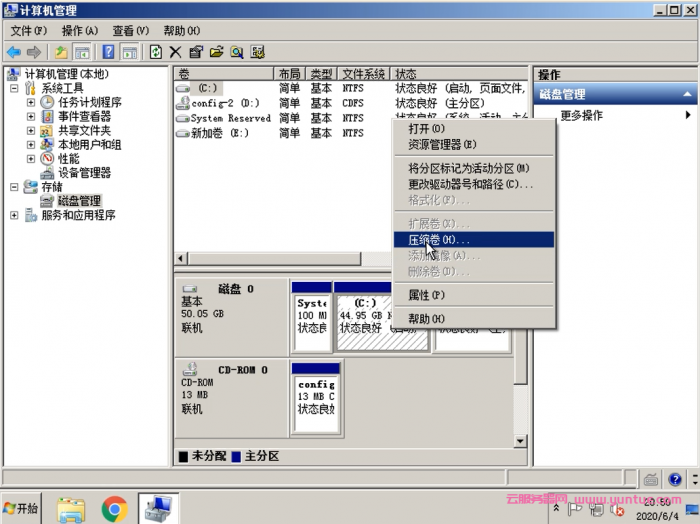
Task: Click the 开始 Start button
Action: click(x=22, y=508)
